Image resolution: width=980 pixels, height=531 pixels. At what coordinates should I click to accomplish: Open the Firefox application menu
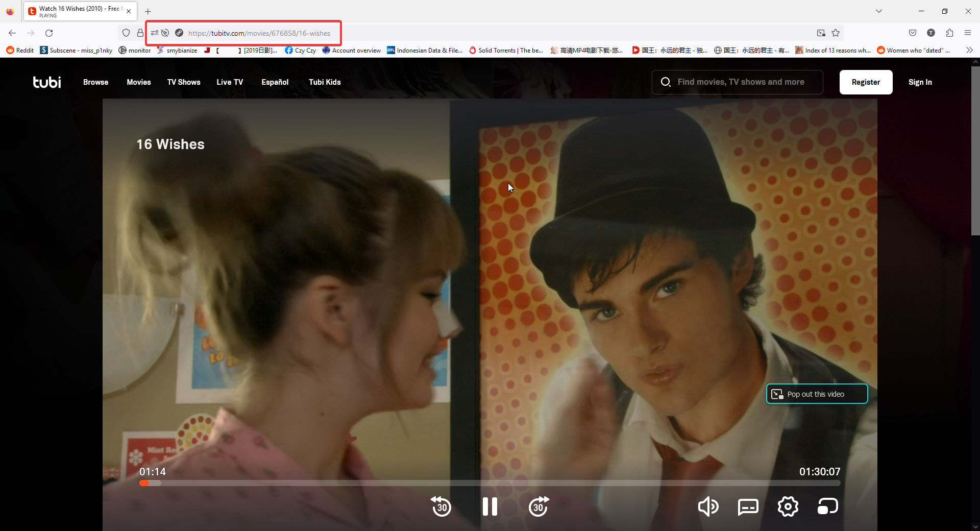click(968, 33)
